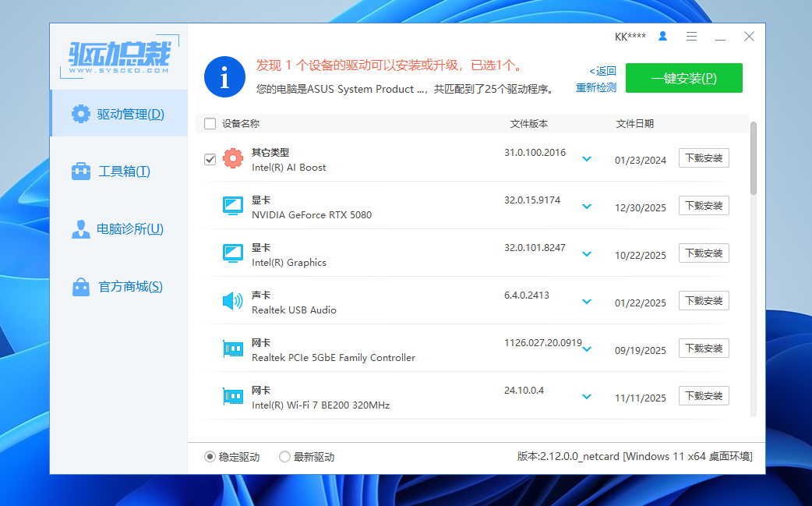Image resolution: width=812 pixels, height=506 pixels.
Task: Expand version dropdown for Intel Wi-Fi 7 BE200
Action: (587, 398)
